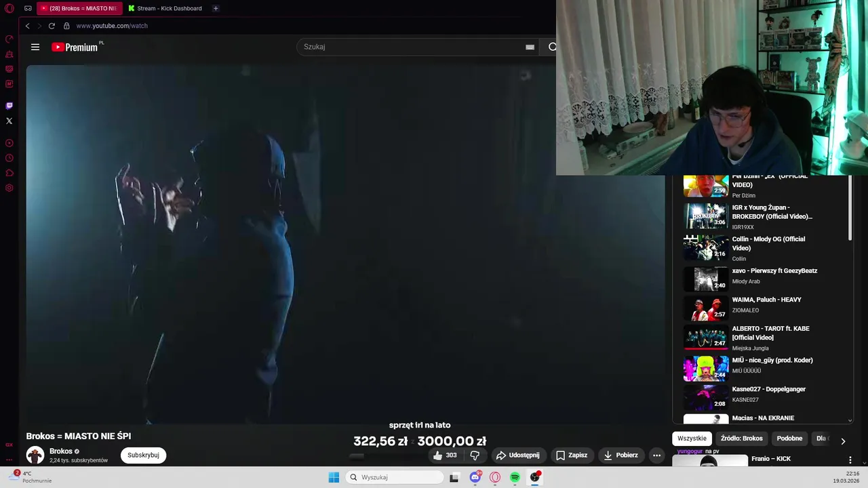Switch to the Brokos MIASTO NIE ŚPI tab
The image size is (868, 488).
pos(79,8)
